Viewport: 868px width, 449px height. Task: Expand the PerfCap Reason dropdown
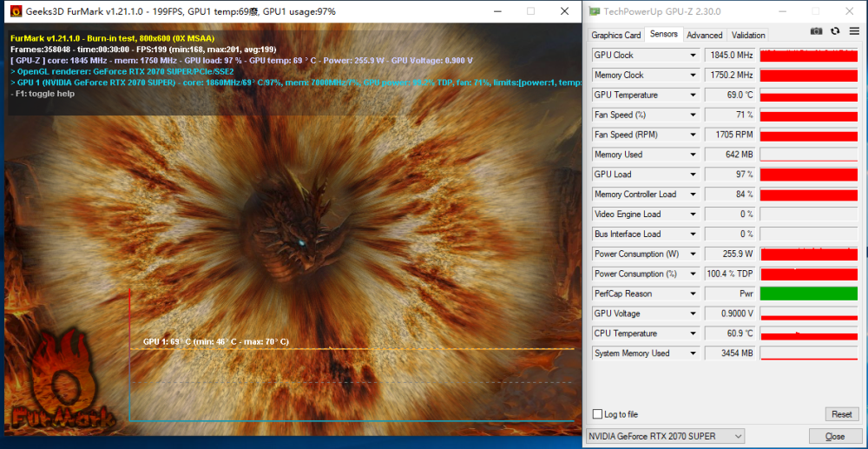click(693, 294)
